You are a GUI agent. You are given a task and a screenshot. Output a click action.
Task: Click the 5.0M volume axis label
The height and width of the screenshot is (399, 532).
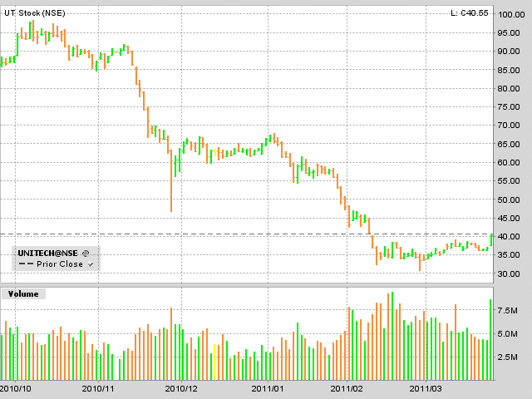coord(508,334)
